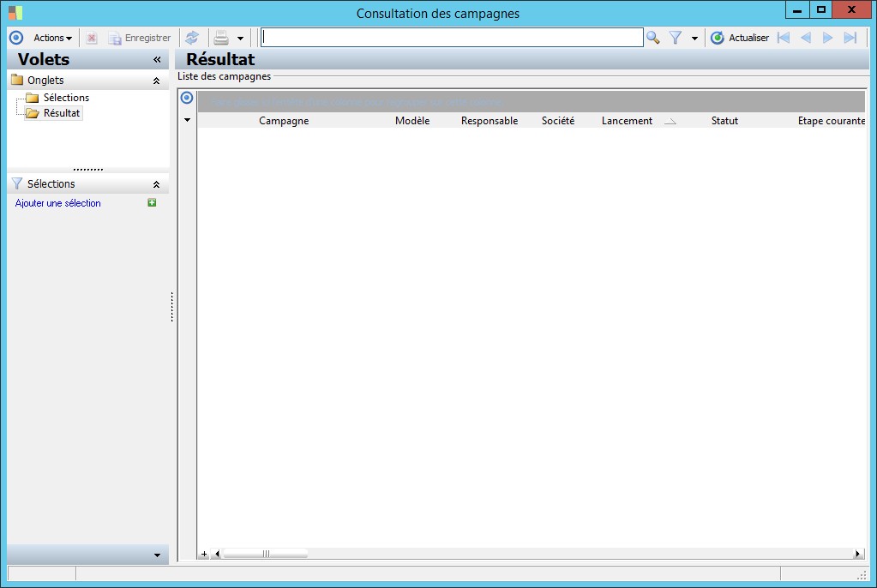Click the green plus add selection icon
The width and height of the screenshot is (877, 588).
(152, 202)
